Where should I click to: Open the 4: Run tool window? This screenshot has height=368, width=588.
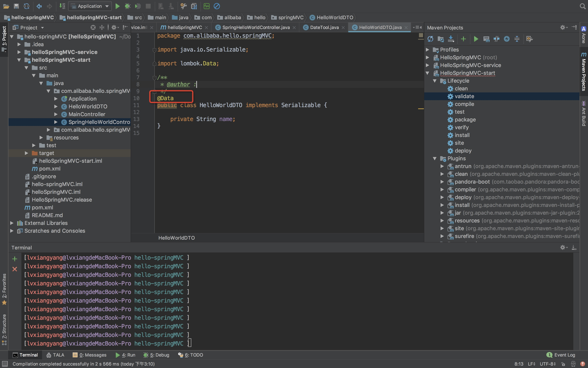tap(125, 355)
